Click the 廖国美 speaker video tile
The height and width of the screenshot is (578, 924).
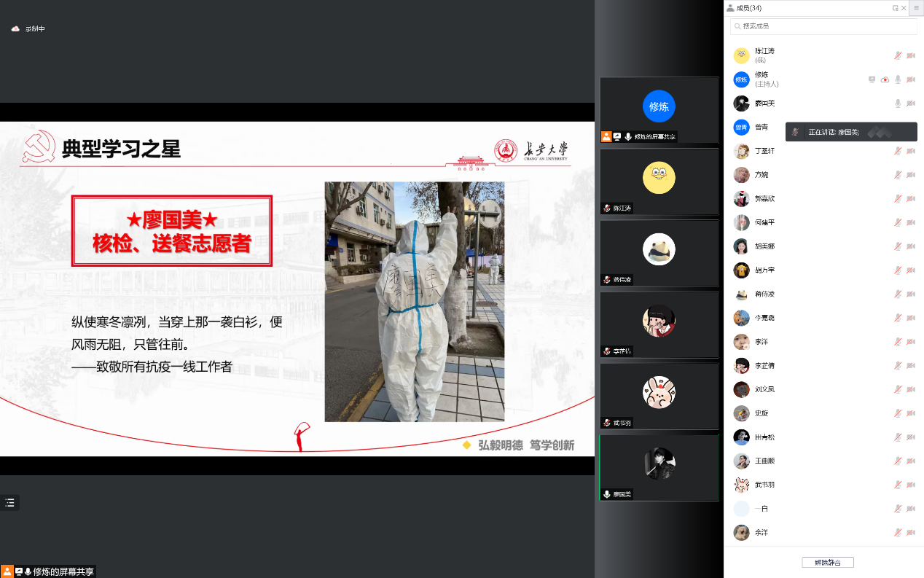point(659,464)
